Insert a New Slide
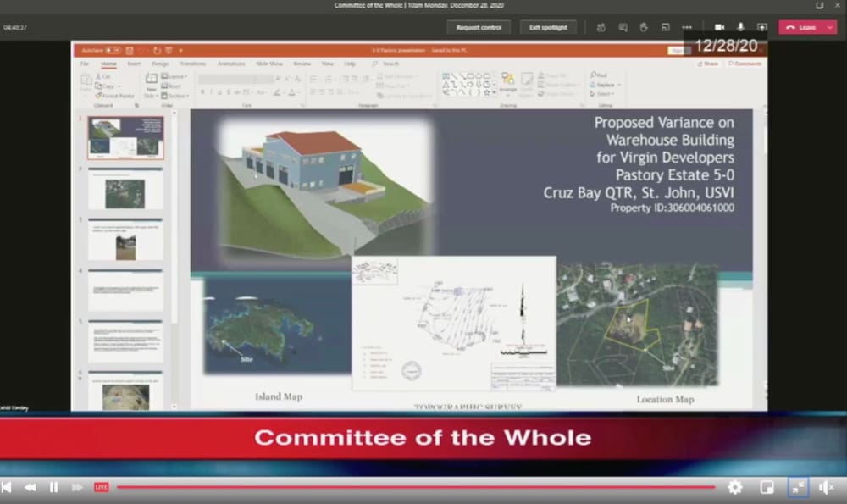Image resolution: width=847 pixels, height=504 pixels. tap(152, 86)
